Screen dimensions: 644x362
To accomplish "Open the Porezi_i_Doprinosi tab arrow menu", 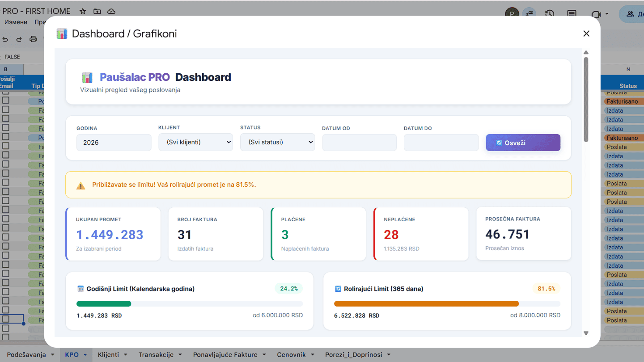I will click(389, 355).
